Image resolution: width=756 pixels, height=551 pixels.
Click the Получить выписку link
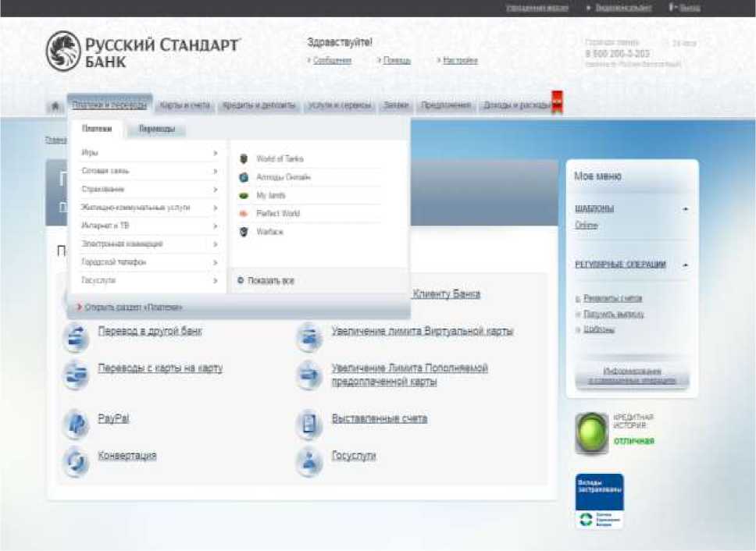614,314
